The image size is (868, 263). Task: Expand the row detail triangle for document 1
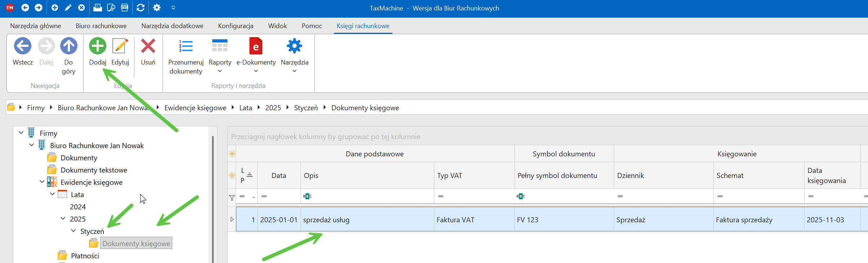pyautogui.click(x=232, y=219)
